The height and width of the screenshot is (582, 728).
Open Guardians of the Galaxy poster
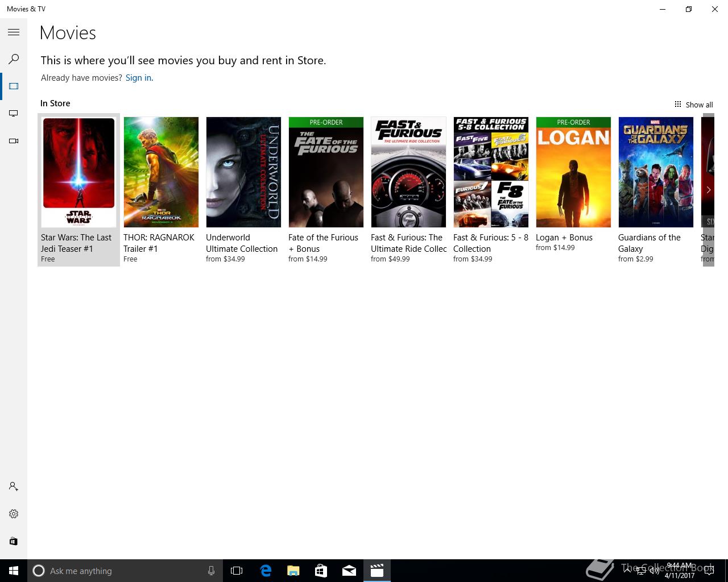pos(656,172)
